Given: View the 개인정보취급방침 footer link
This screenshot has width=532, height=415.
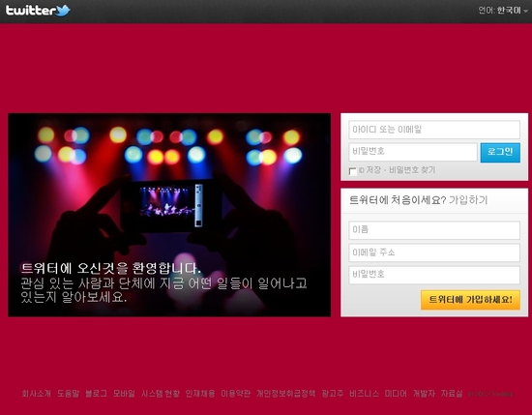Looking at the screenshot, I should click(285, 394).
